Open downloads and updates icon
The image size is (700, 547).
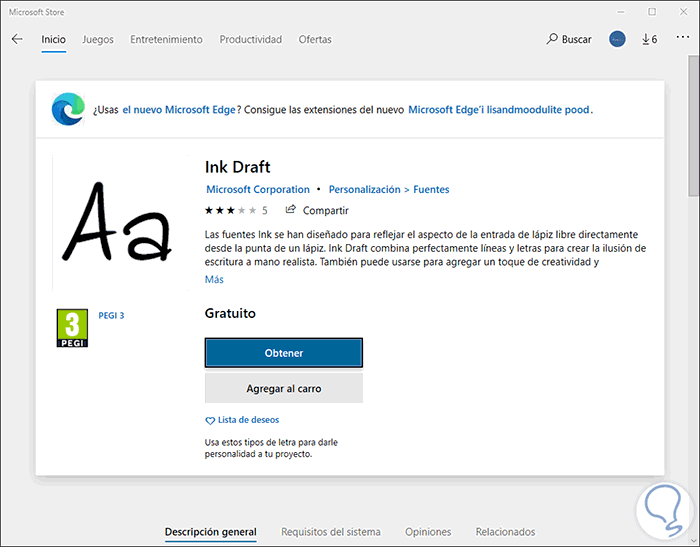tap(650, 39)
